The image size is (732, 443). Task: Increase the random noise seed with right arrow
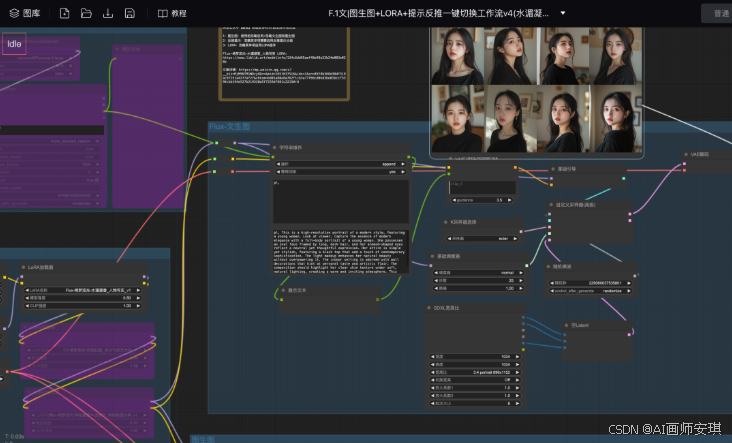629,283
